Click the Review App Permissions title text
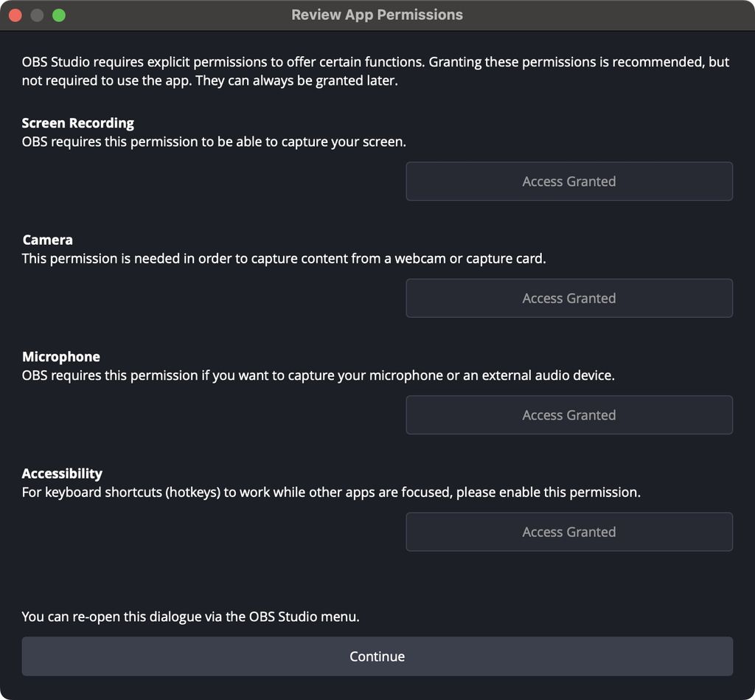This screenshot has height=700, width=755. click(x=377, y=15)
